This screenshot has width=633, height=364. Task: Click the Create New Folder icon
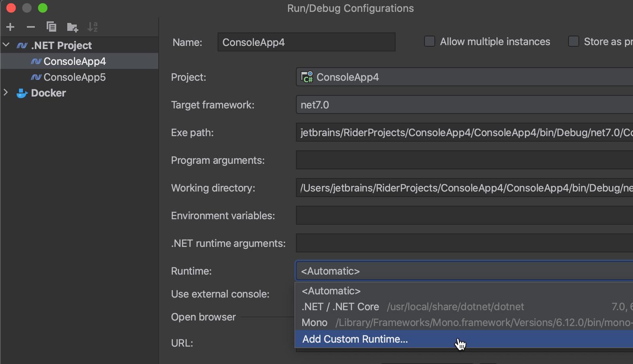72,27
